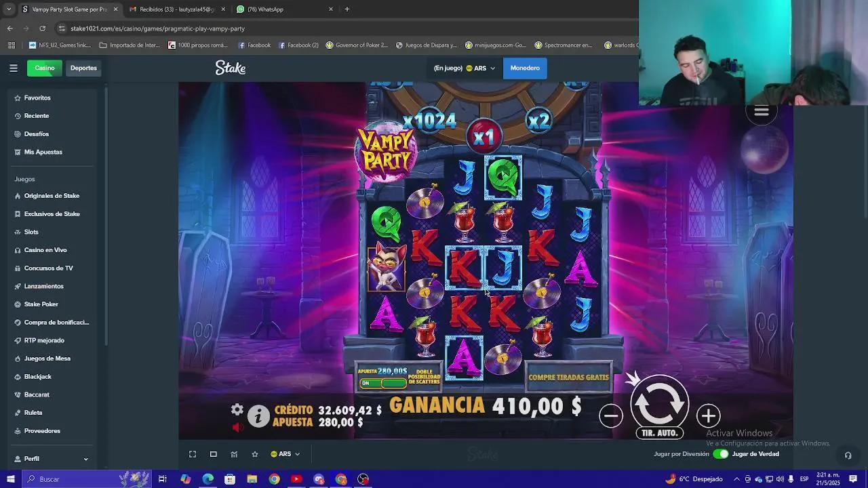Open live stats chart icon

(234, 454)
